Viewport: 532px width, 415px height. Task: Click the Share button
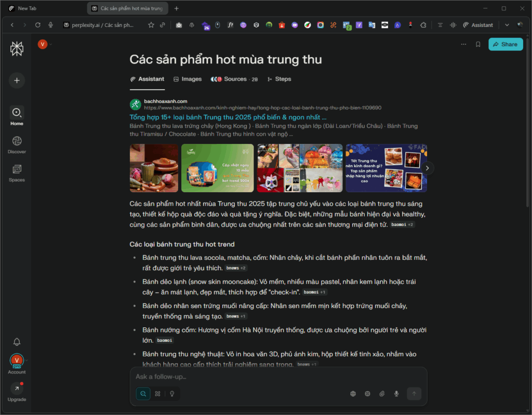tap(506, 44)
